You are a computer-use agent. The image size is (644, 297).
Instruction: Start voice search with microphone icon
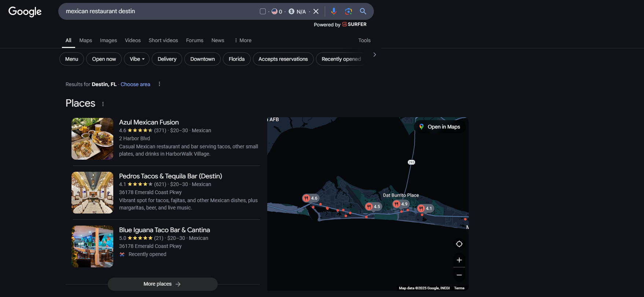pyautogui.click(x=334, y=11)
